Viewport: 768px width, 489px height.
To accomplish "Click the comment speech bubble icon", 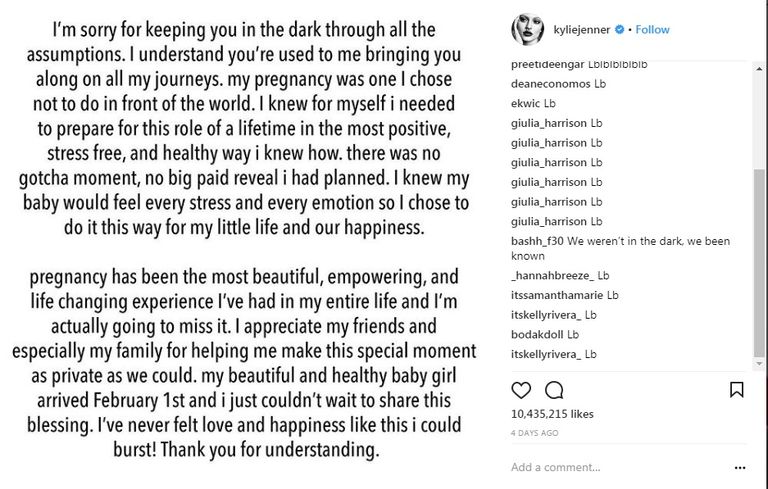I will coord(554,390).
